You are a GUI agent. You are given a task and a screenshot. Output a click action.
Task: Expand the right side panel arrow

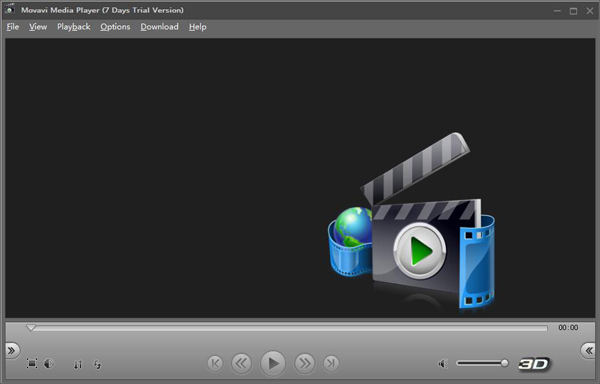tap(588, 350)
